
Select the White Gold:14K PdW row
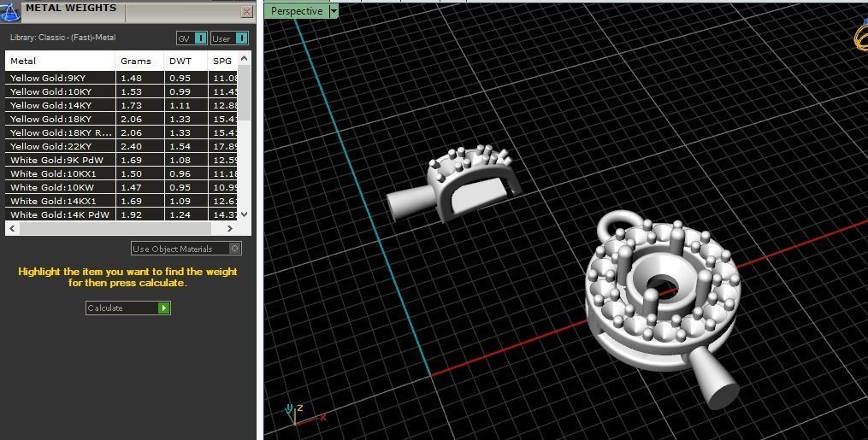click(121, 214)
